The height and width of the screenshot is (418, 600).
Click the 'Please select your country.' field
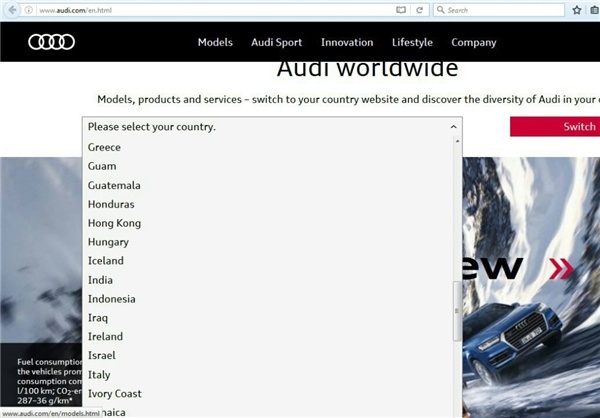[x=272, y=127]
